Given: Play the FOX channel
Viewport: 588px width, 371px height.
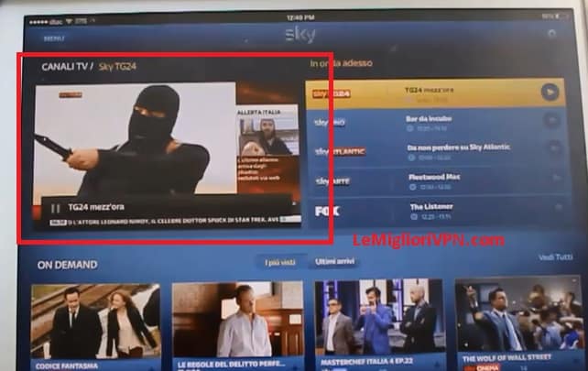Looking at the screenshot, I should point(559,207).
